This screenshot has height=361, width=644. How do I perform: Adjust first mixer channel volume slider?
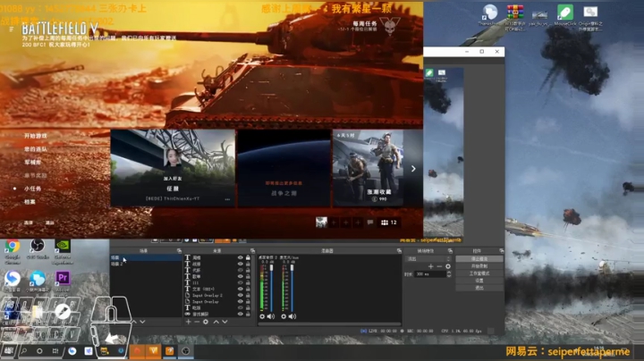coord(271,290)
